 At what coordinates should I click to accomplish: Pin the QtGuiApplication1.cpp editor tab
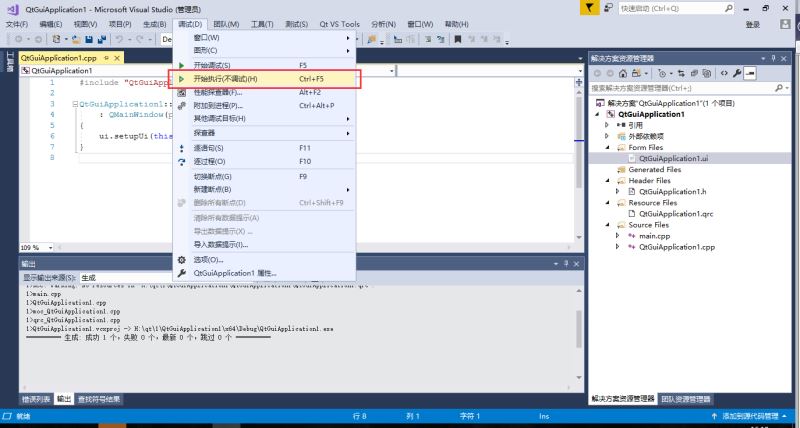coord(106,58)
